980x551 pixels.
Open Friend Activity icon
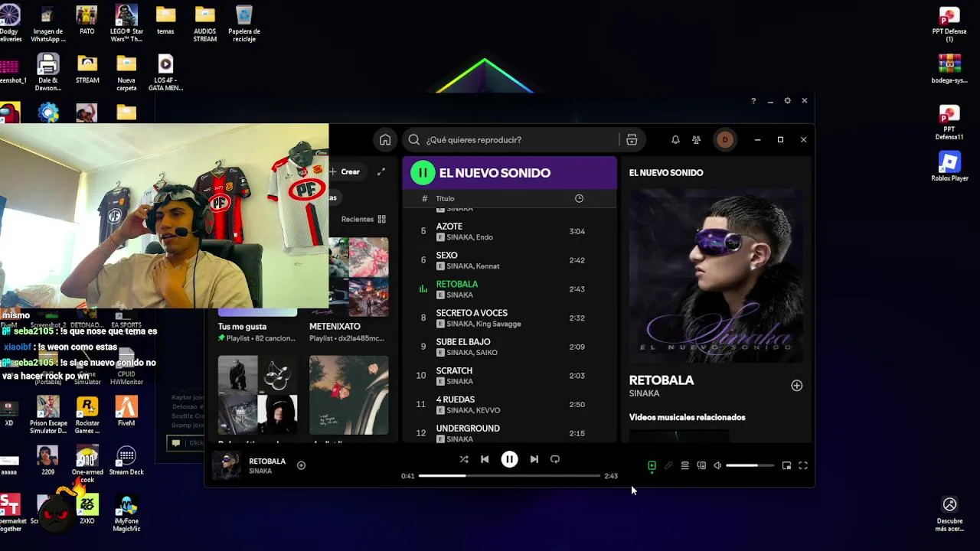click(x=696, y=140)
